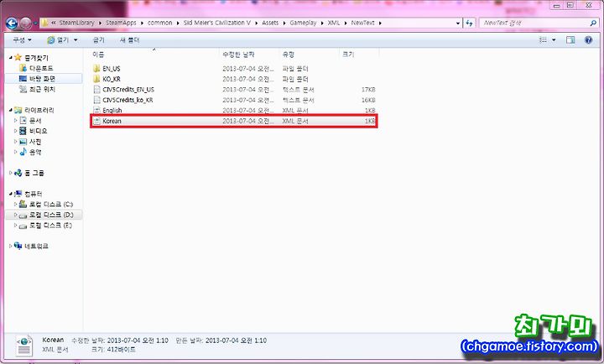The height and width of the screenshot is (364, 604).
Task: Click common in the address path
Action: [x=160, y=23]
